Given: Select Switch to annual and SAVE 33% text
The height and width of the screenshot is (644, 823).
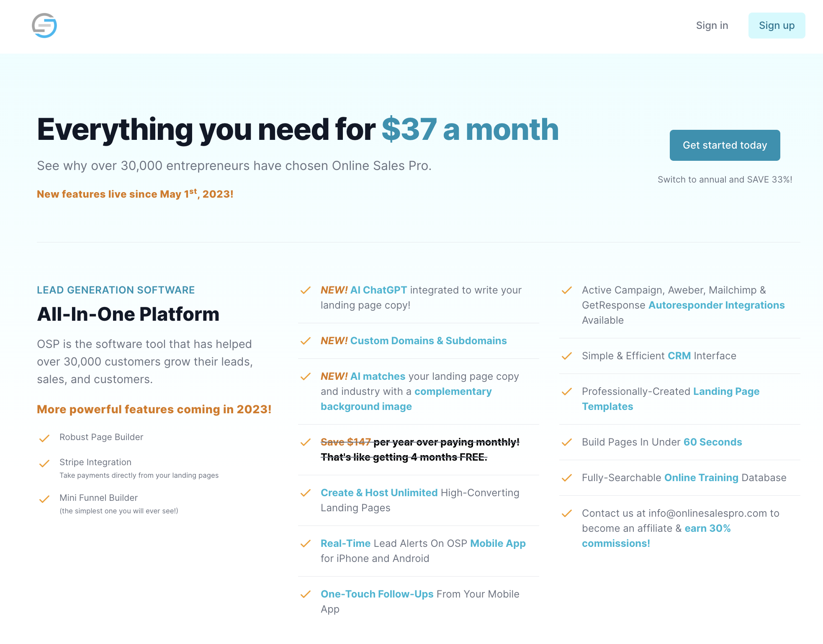Looking at the screenshot, I should pos(725,180).
